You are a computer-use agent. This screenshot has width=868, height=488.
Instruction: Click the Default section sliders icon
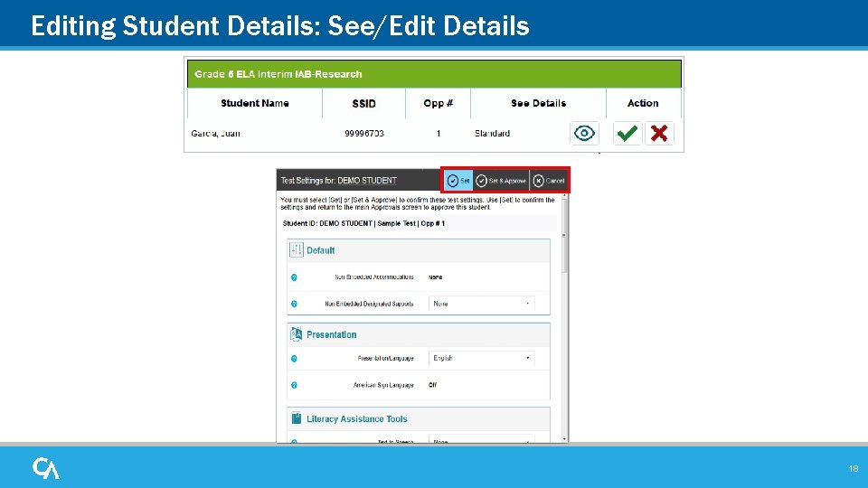click(297, 250)
